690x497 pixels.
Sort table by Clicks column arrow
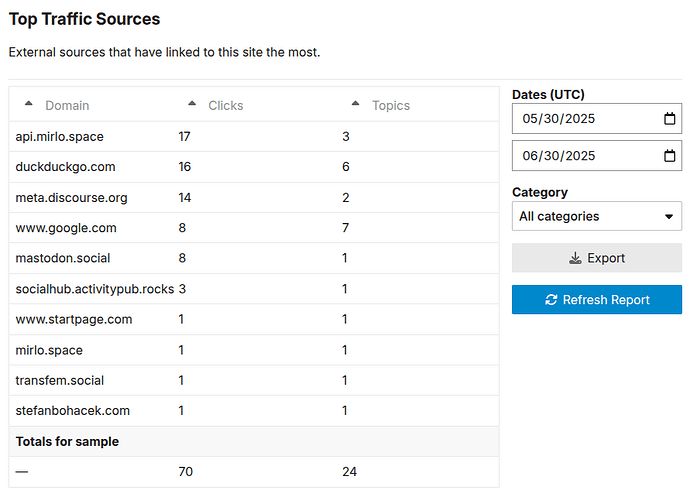tap(192, 103)
